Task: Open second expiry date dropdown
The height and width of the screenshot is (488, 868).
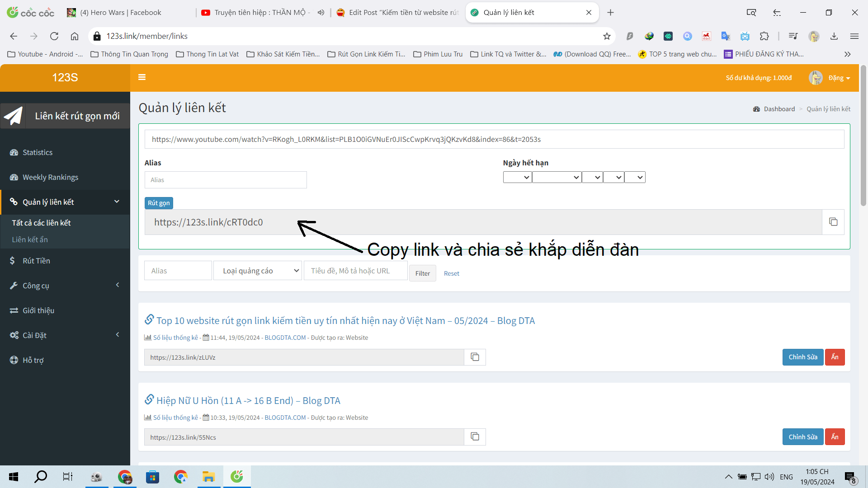Action: pyautogui.click(x=557, y=177)
